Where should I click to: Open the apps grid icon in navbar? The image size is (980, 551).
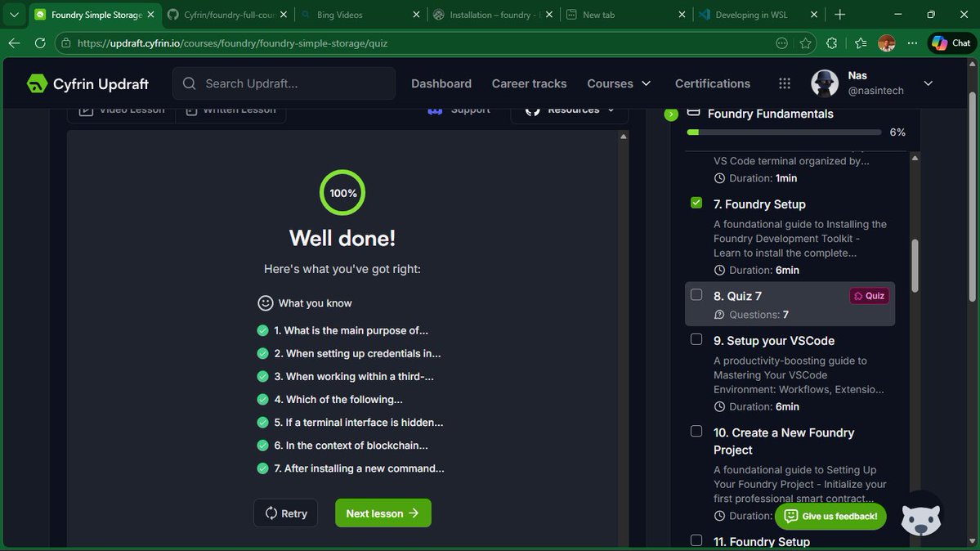tap(785, 83)
